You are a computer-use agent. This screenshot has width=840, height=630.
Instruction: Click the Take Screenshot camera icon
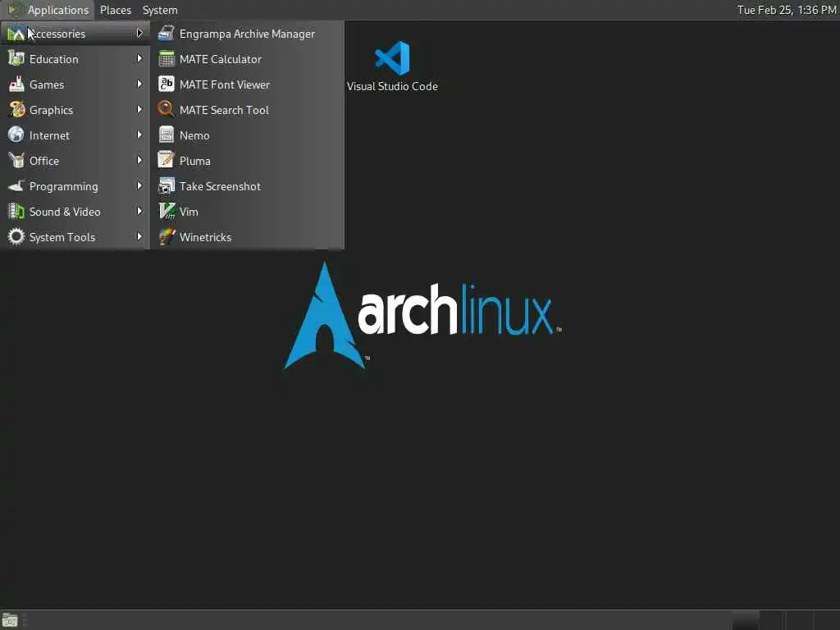[x=166, y=186]
